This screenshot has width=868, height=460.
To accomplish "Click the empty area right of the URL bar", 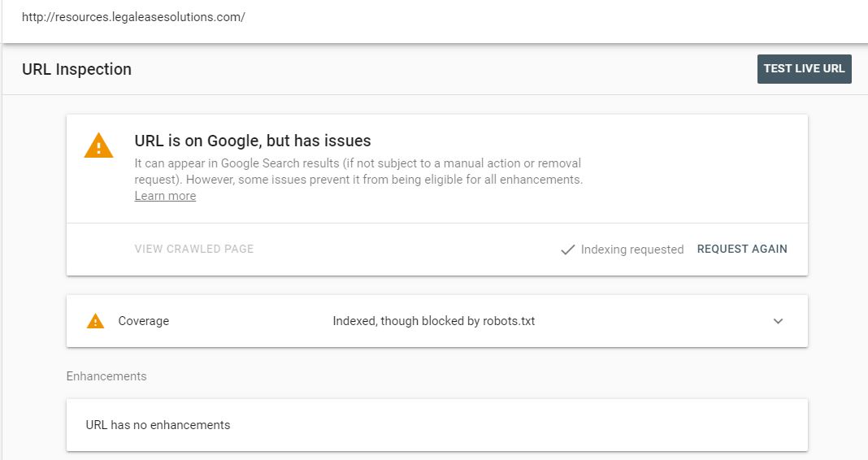I will click(553, 17).
